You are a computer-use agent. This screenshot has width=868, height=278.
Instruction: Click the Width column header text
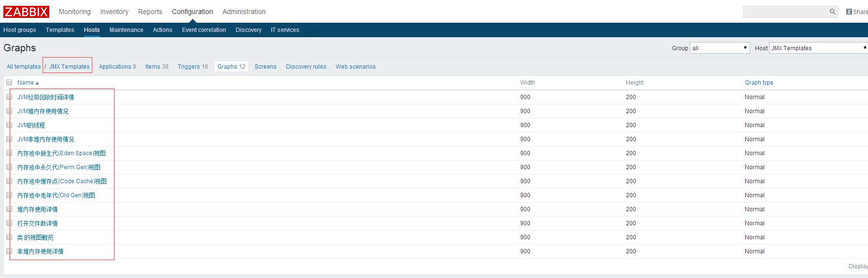pyautogui.click(x=527, y=83)
